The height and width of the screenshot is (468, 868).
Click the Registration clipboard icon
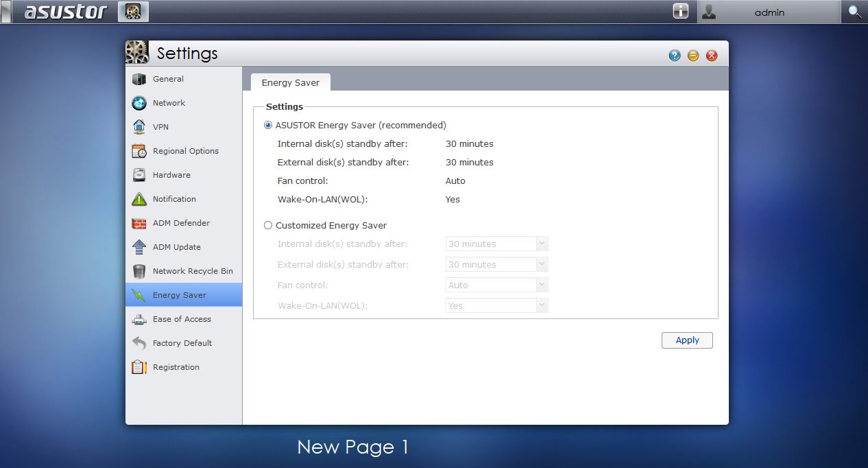click(139, 367)
